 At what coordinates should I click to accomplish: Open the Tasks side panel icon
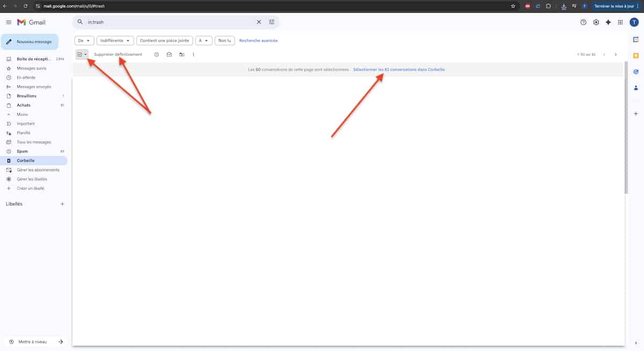[636, 71]
